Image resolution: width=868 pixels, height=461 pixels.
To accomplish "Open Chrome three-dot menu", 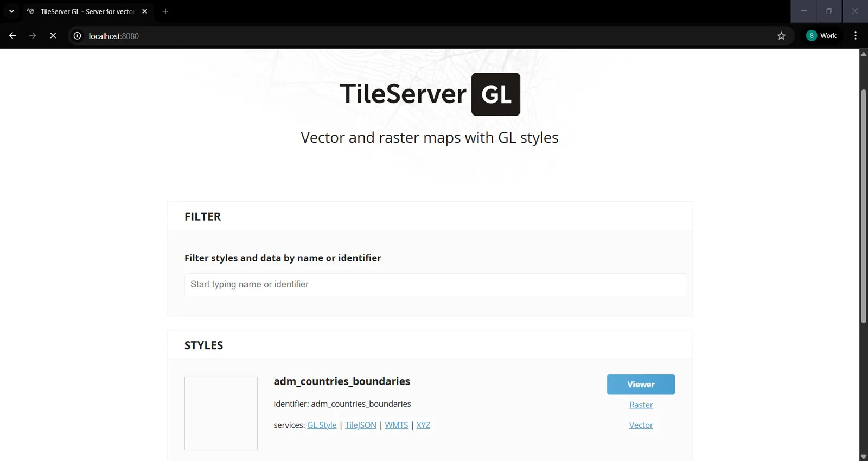I will 856,36.
